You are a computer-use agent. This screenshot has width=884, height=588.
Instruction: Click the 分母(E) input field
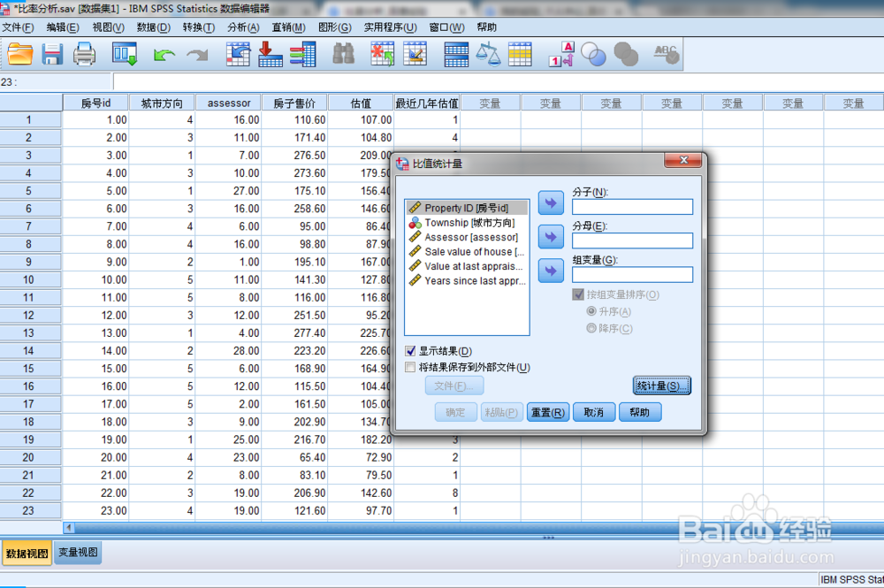632,241
